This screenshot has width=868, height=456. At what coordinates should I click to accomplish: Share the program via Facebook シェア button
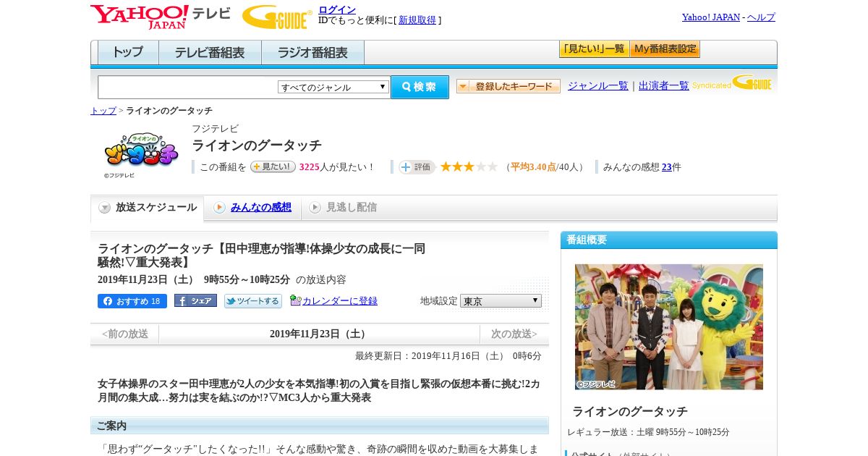coord(195,300)
